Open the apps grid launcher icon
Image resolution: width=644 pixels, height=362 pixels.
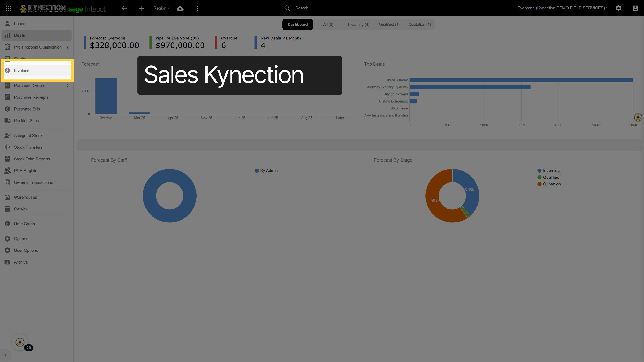click(x=9, y=8)
